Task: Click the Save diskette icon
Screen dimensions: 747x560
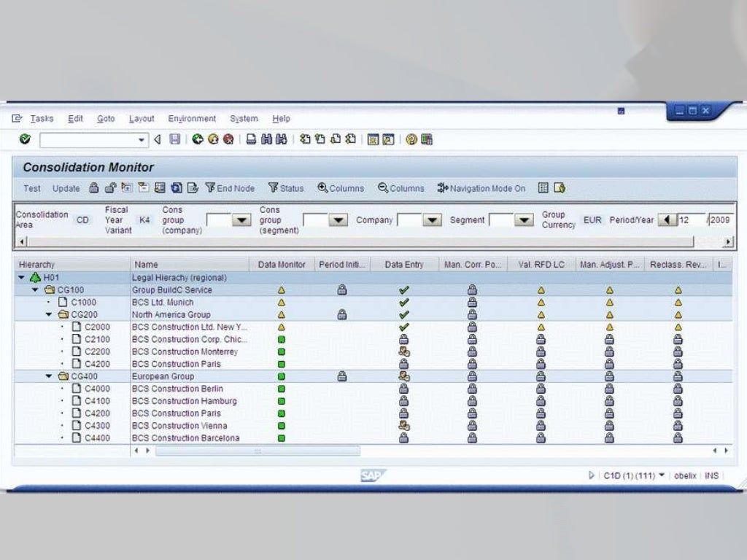Action: point(175,139)
